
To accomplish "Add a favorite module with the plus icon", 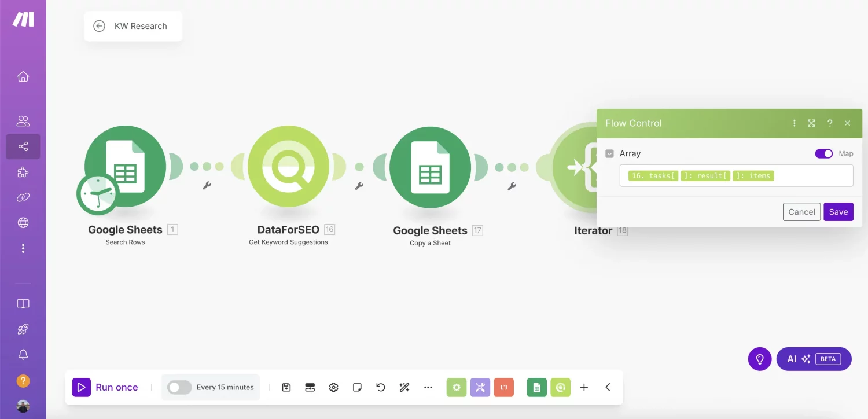I will (x=584, y=387).
